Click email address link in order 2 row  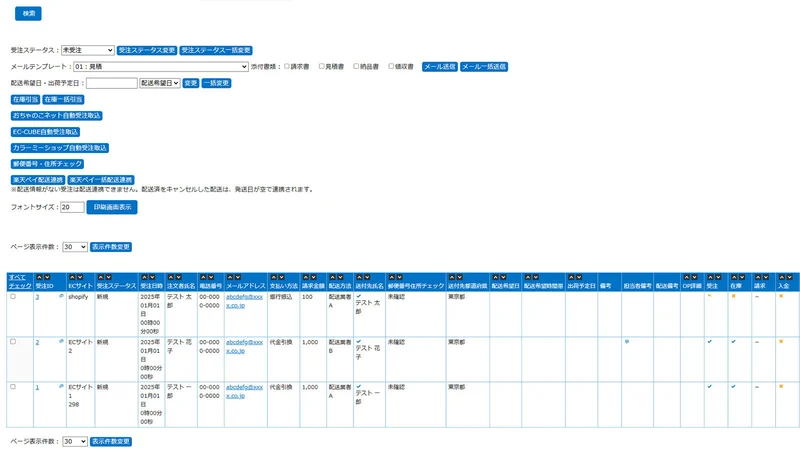click(244, 346)
